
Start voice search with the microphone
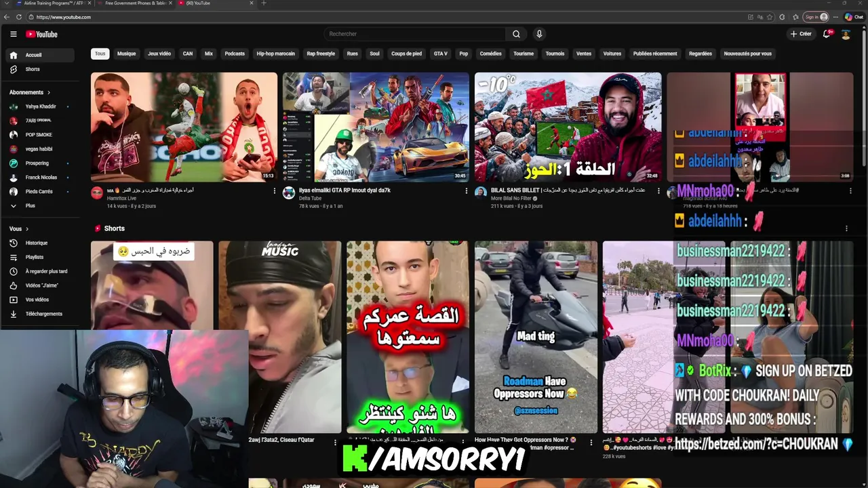(539, 34)
